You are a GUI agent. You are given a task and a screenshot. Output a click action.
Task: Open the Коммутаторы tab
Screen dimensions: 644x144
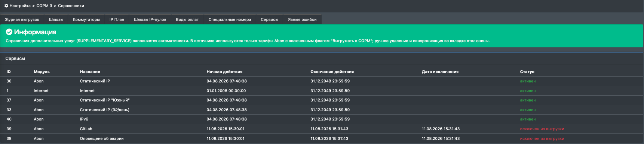tap(86, 19)
